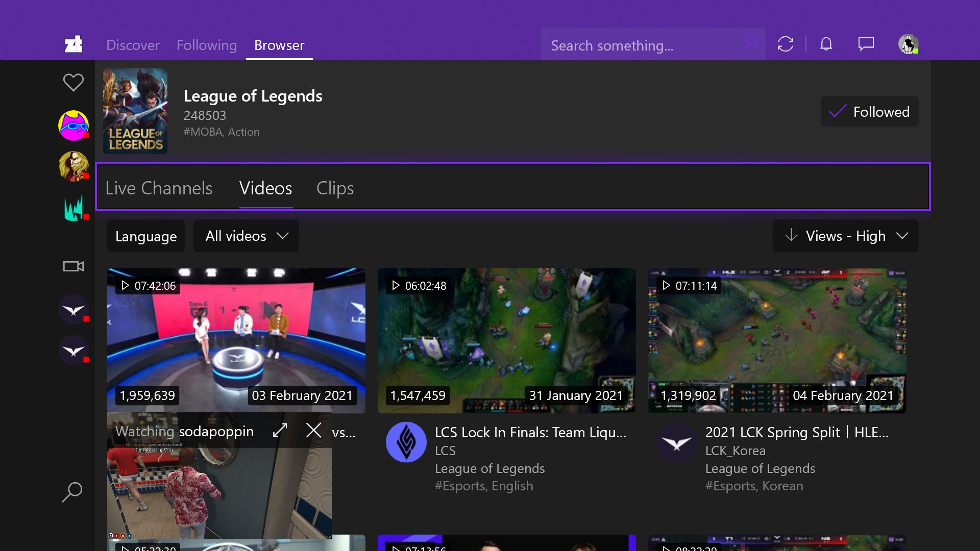Open the All videos dropdown
This screenshot has width=980, height=551.
pos(246,236)
